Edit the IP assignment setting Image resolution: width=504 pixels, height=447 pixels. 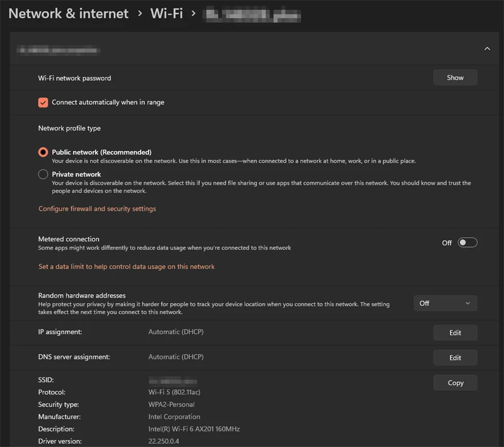(x=455, y=333)
